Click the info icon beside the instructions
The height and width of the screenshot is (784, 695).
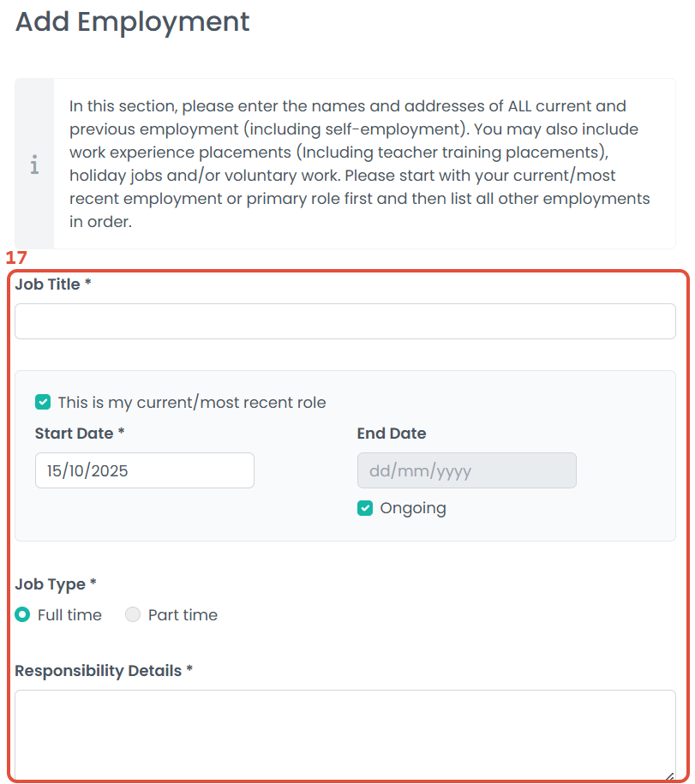[x=34, y=165]
